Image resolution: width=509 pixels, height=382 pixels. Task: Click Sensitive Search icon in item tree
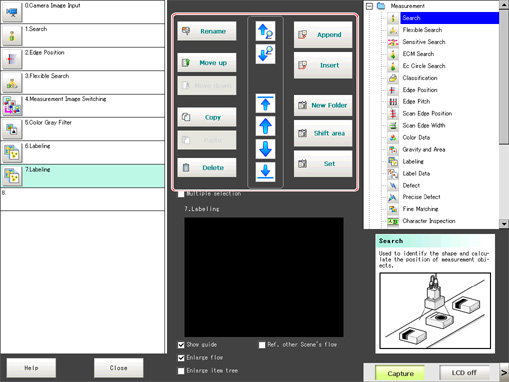click(393, 42)
